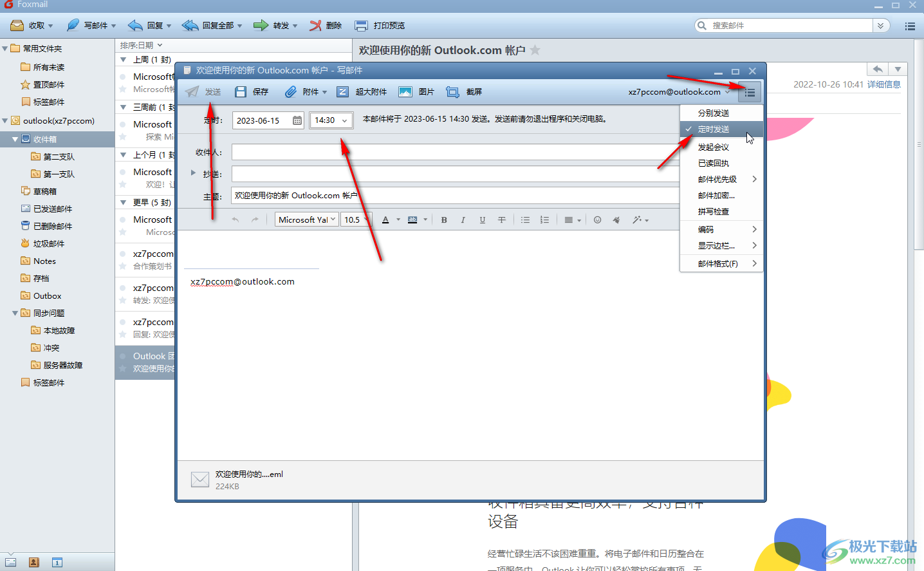Open font color dropdown arrow

click(x=398, y=220)
